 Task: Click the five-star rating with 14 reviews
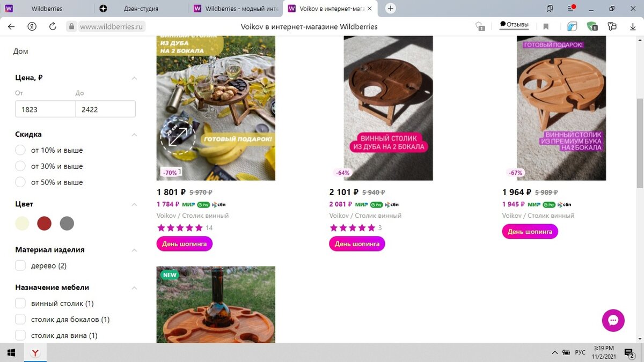tap(180, 228)
